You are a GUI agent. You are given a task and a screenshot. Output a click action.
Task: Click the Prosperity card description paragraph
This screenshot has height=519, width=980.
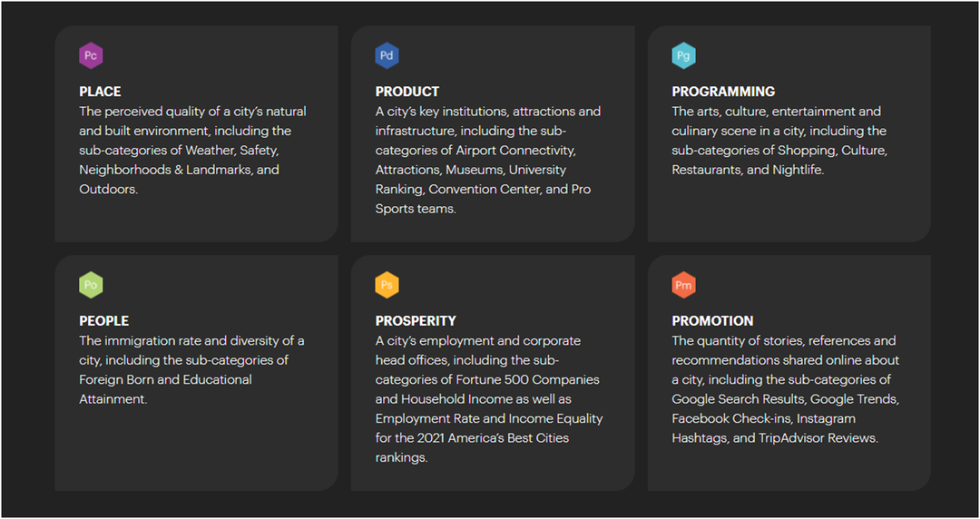[489, 399]
